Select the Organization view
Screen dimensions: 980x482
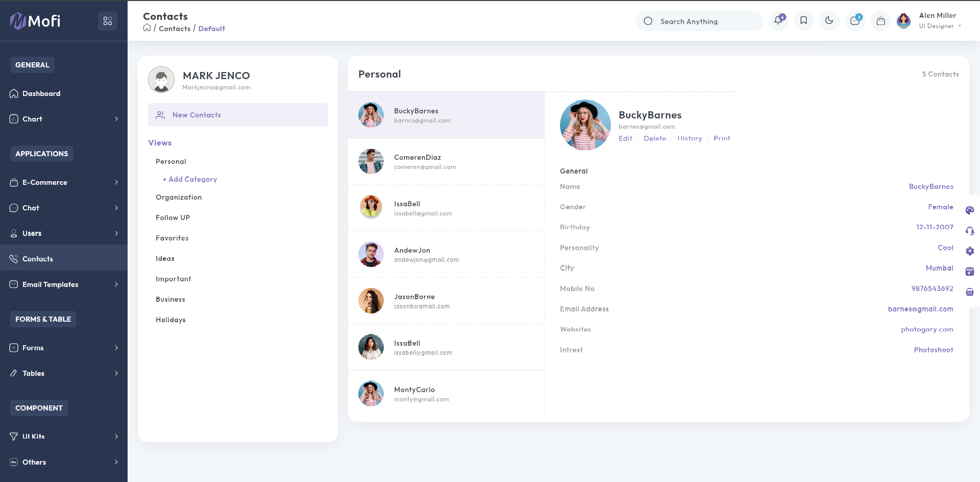[179, 198]
